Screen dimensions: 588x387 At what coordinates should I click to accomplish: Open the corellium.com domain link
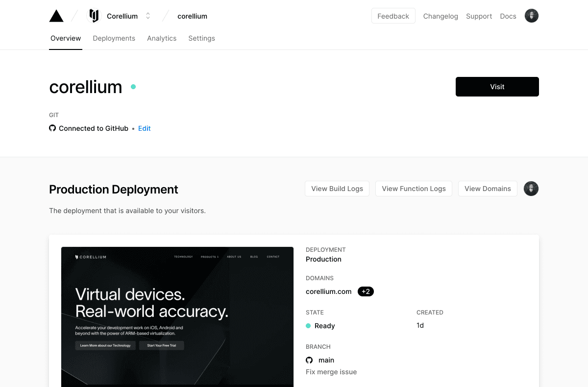click(x=329, y=291)
